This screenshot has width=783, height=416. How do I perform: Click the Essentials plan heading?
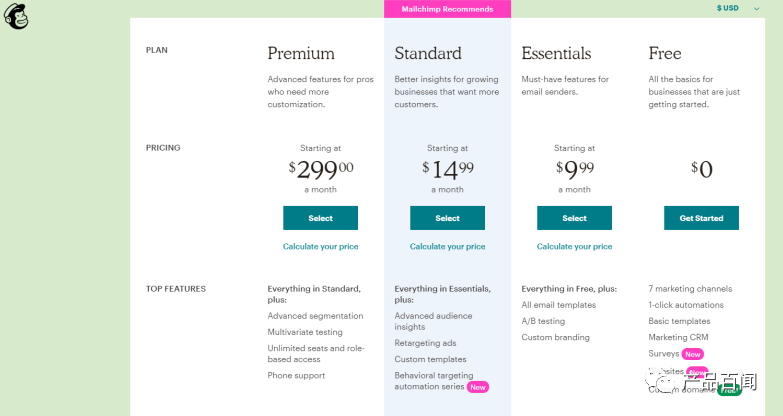click(x=556, y=53)
